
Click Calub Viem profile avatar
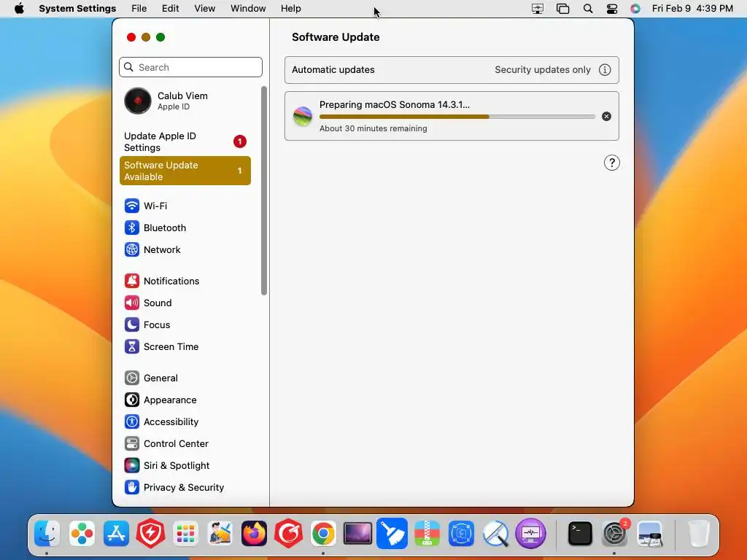(138, 101)
